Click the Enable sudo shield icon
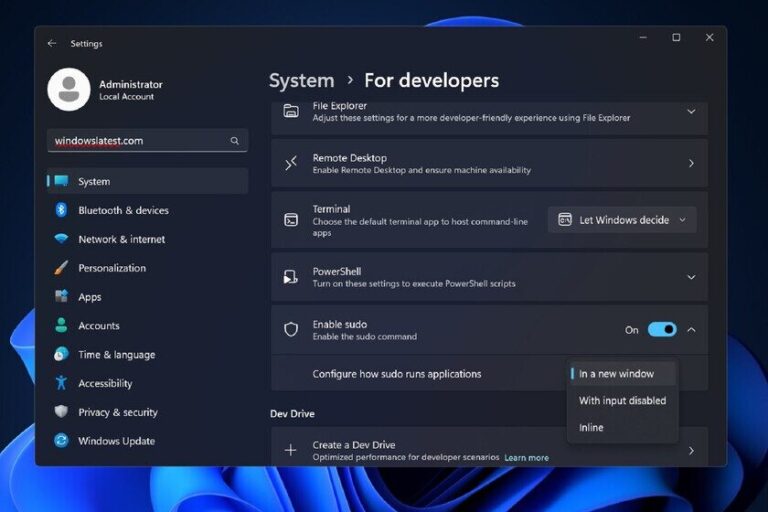The image size is (768, 512). click(291, 330)
